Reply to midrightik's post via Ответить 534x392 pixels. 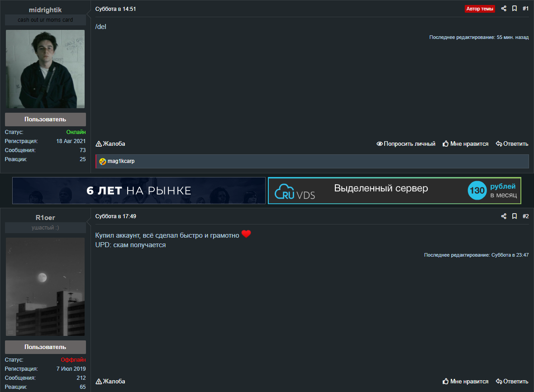point(512,144)
